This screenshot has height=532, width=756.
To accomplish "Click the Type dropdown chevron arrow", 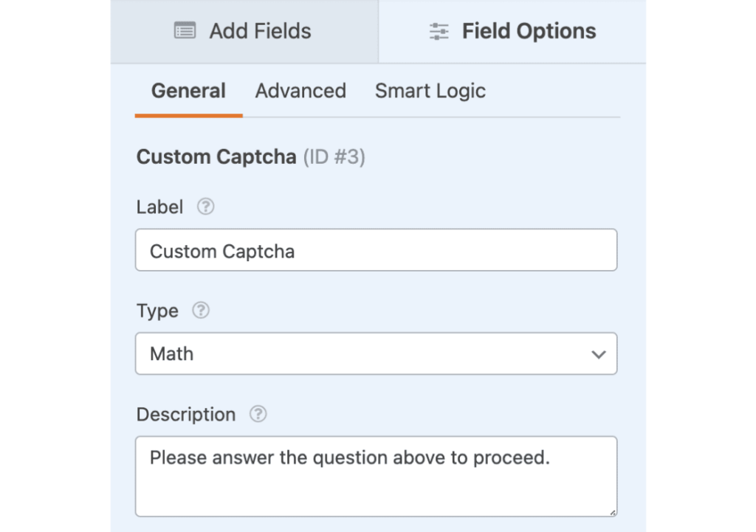I will [599, 354].
